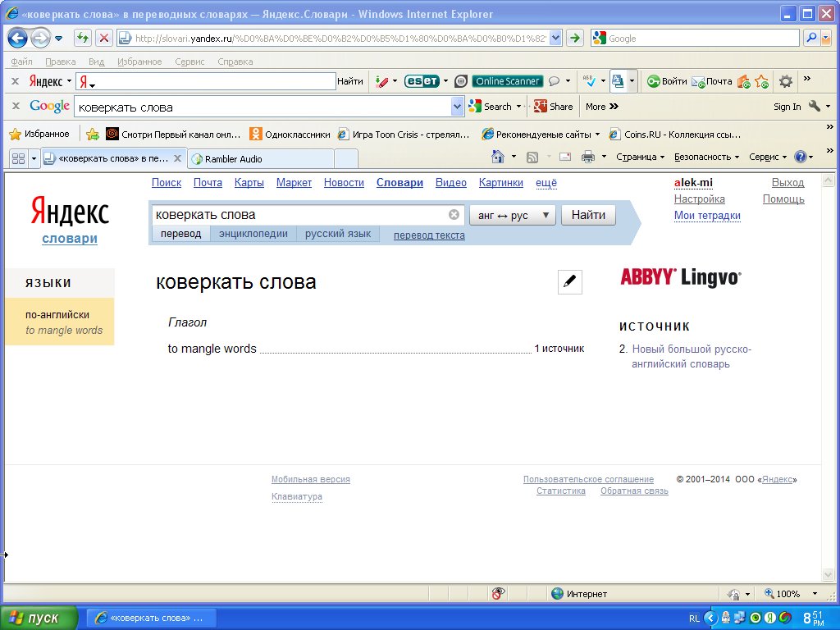Click the Add to favorites bar star icon
840x630 pixels.
tap(93, 134)
